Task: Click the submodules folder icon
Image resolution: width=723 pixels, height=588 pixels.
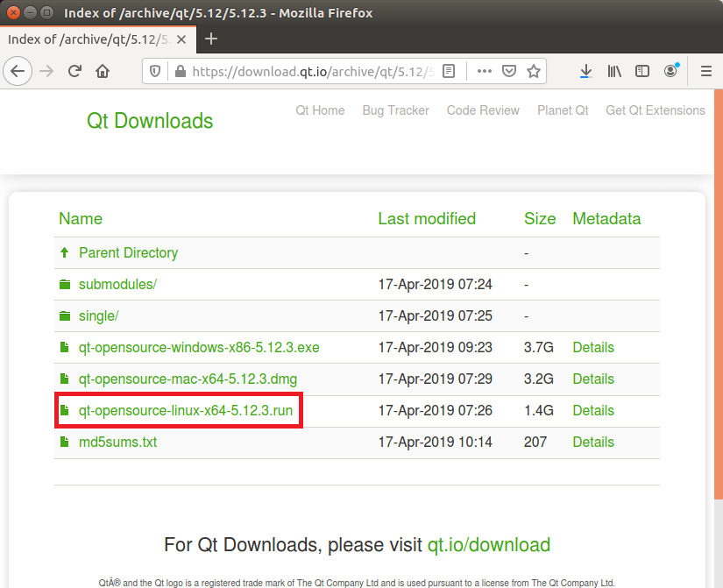Action: tap(65, 285)
